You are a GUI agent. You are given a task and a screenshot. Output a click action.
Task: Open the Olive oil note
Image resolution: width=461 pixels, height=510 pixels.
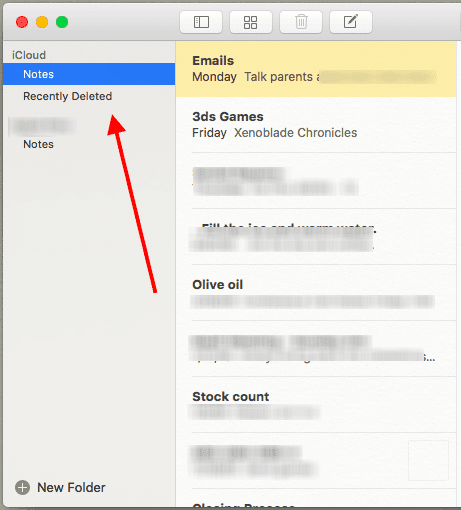pyautogui.click(x=316, y=293)
